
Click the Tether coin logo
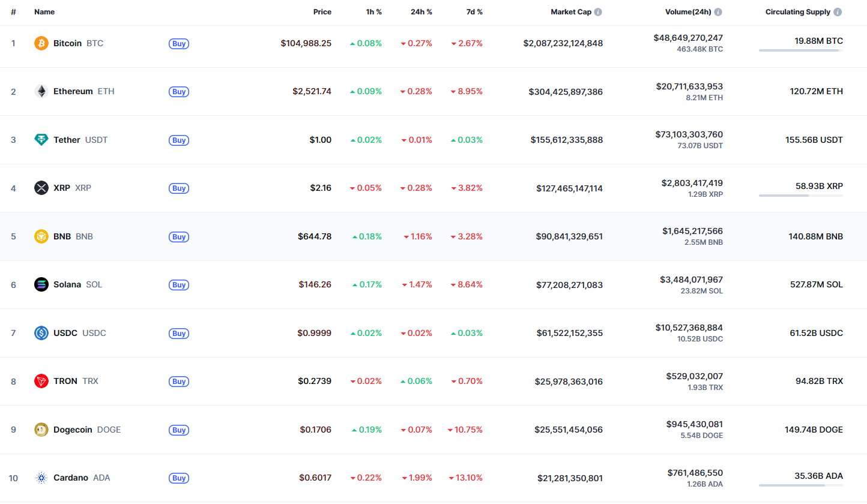(x=41, y=140)
